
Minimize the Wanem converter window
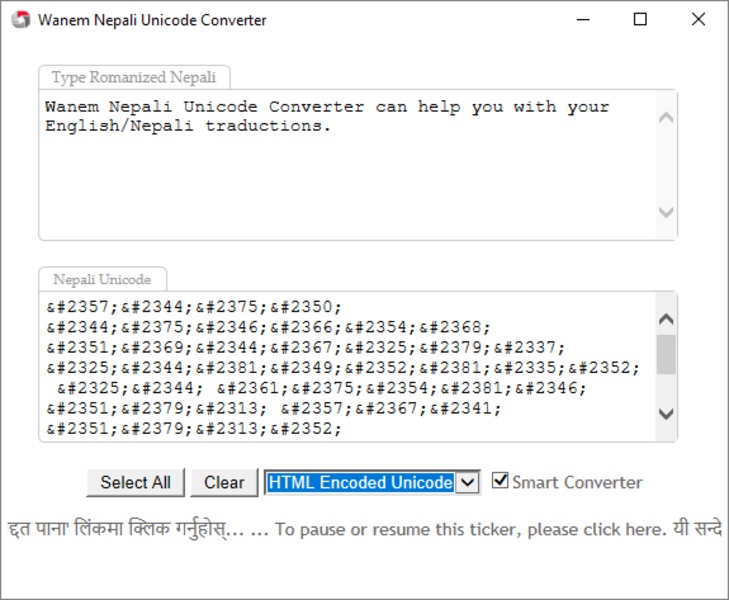[582, 20]
